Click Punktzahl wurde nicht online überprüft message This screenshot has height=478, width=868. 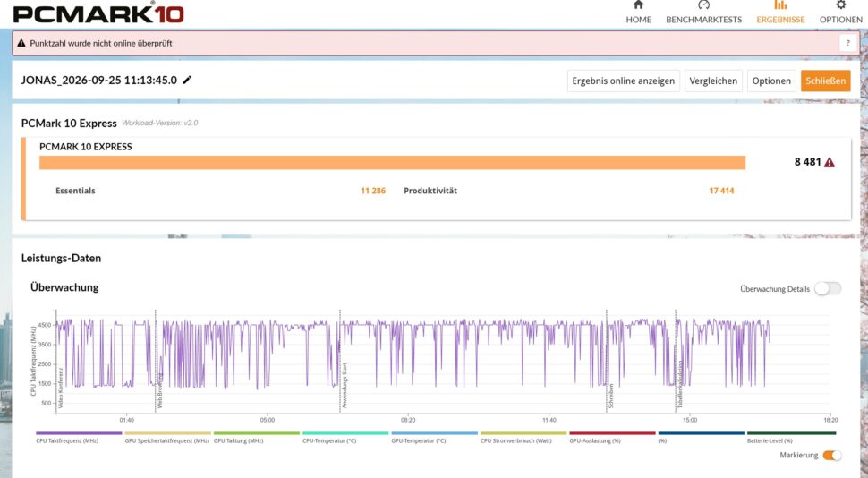coord(101,43)
